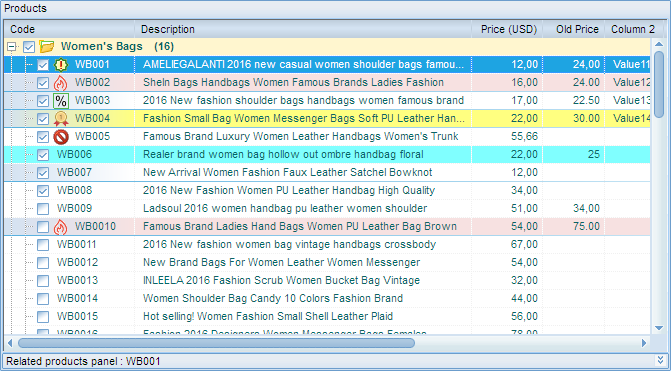
Task: Check the WB0014 checkbox
Action: [x=43, y=298]
